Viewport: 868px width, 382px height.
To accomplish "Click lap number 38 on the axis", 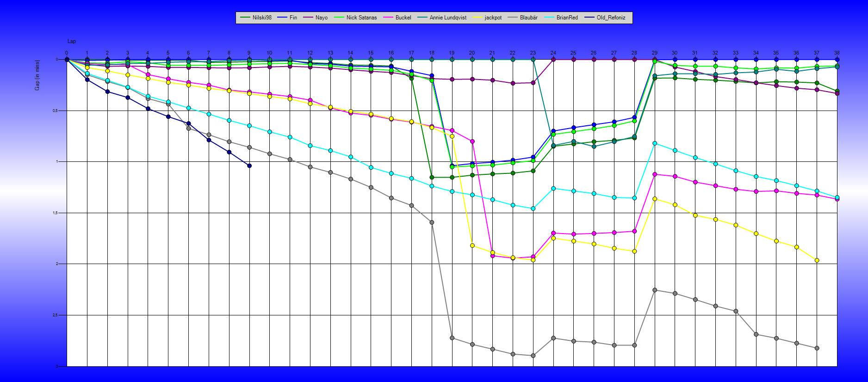I will (837, 53).
